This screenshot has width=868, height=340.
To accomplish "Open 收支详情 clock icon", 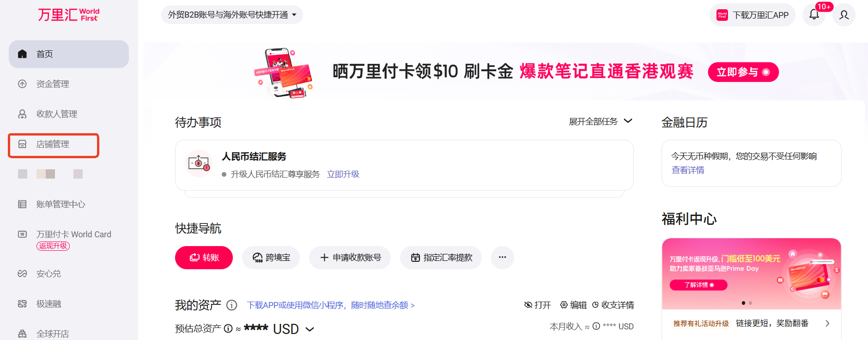I will (x=595, y=305).
